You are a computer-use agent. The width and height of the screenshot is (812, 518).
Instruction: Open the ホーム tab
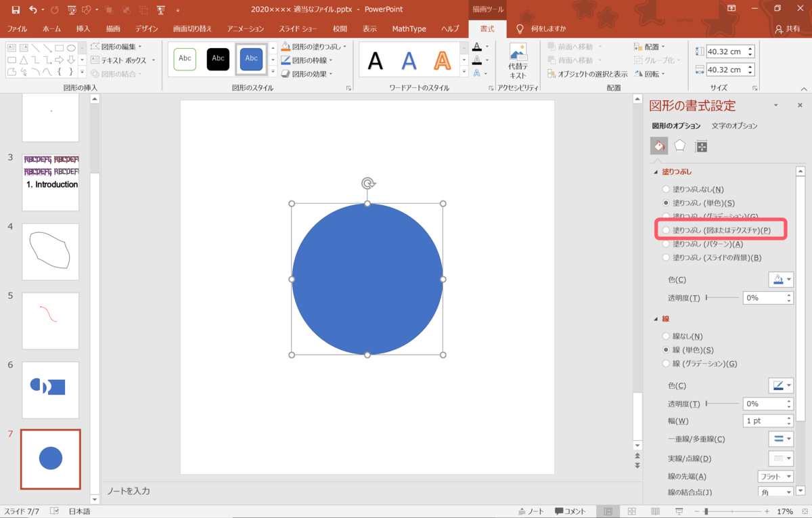coord(51,29)
